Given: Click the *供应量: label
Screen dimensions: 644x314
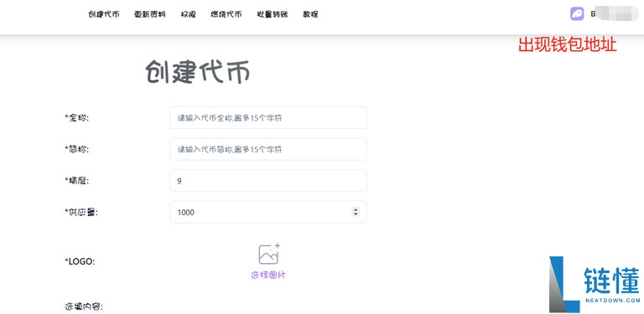Looking at the screenshot, I should pyautogui.click(x=81, y=213).
